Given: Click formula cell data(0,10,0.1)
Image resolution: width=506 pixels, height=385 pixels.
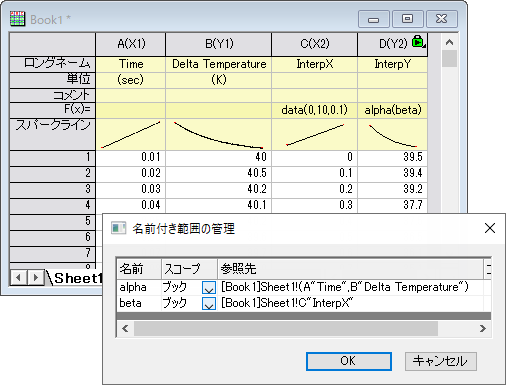Looking at the screenshot, I should pyautogui.click(x=314, y=110).
